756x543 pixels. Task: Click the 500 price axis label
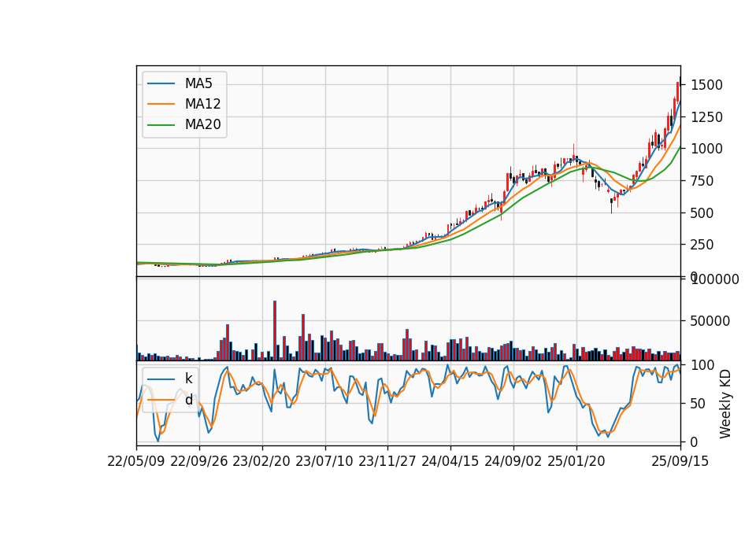pyautogui.click(x=702, y=213)
